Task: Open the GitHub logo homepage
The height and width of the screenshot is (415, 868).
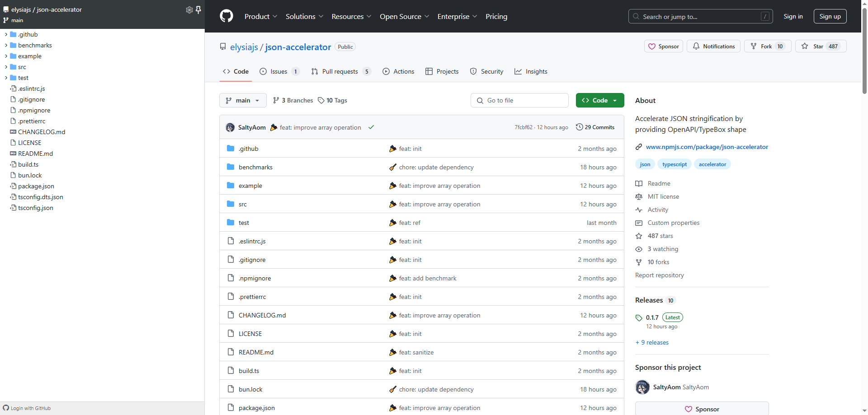Action: pyautogui.click(x=226, y=16)
